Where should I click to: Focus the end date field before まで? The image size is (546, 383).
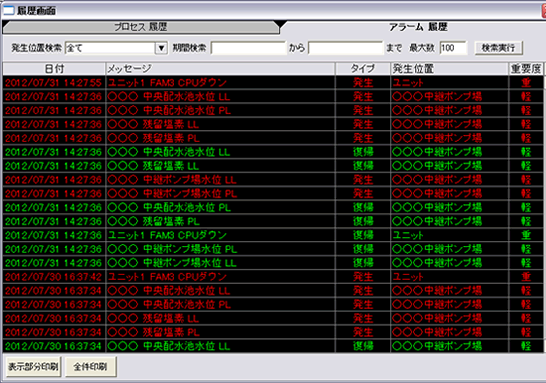pyautogui.click(x=345, y=48)
